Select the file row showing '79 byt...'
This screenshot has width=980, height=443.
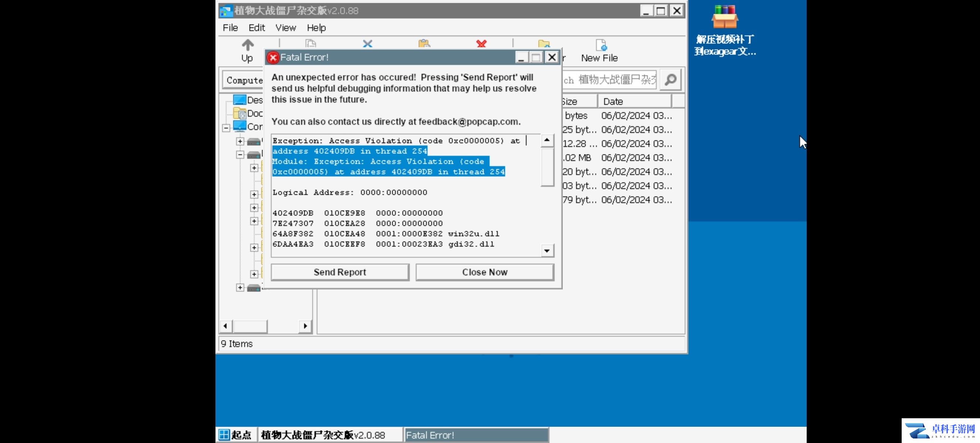click(x=617, y=200)
